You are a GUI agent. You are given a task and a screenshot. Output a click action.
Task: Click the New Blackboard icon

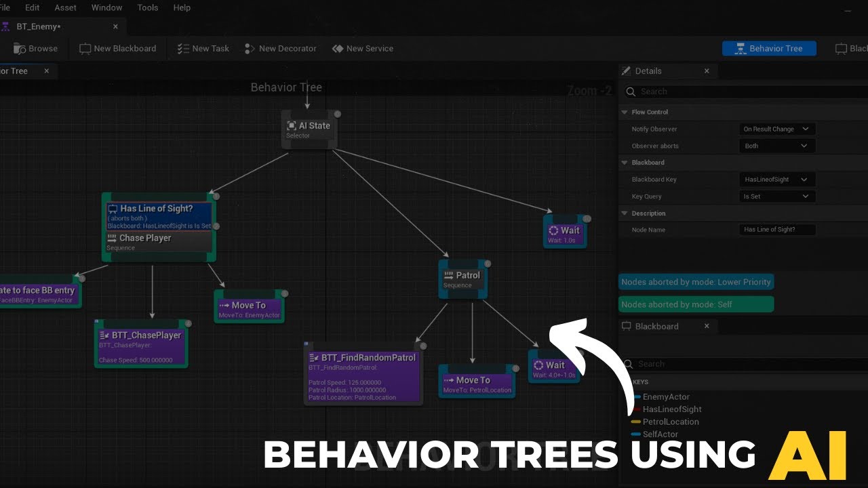click(85, 49)
